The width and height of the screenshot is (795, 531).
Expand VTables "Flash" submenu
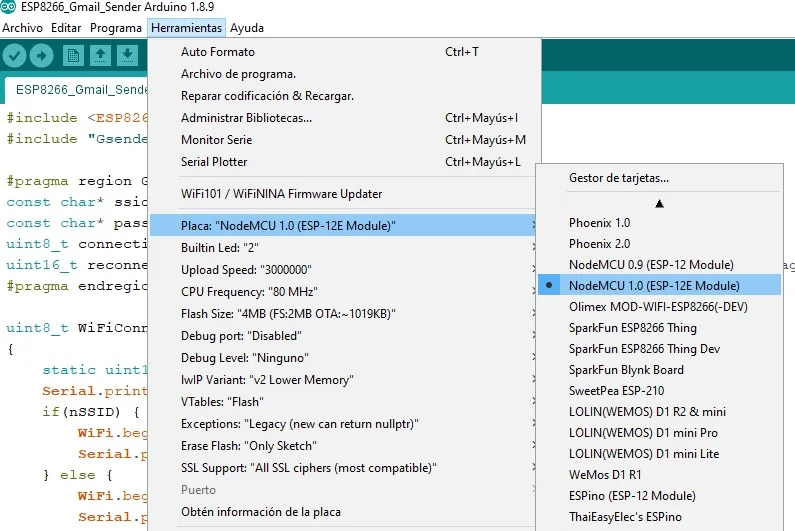tap(343, 402)
